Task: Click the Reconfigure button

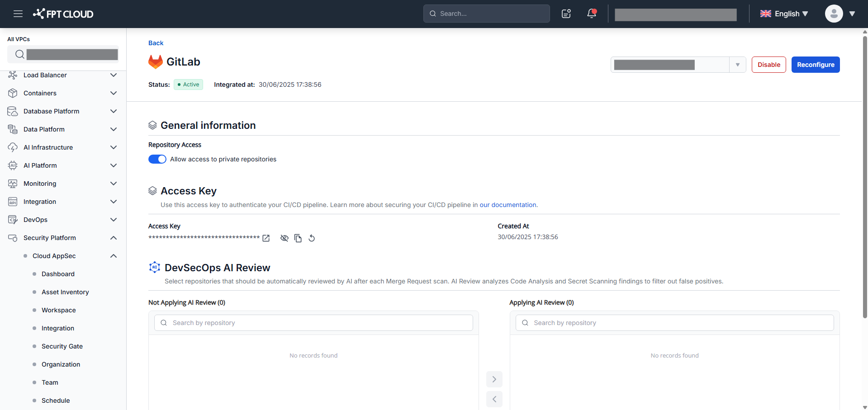Action: (x=816, y=65)
